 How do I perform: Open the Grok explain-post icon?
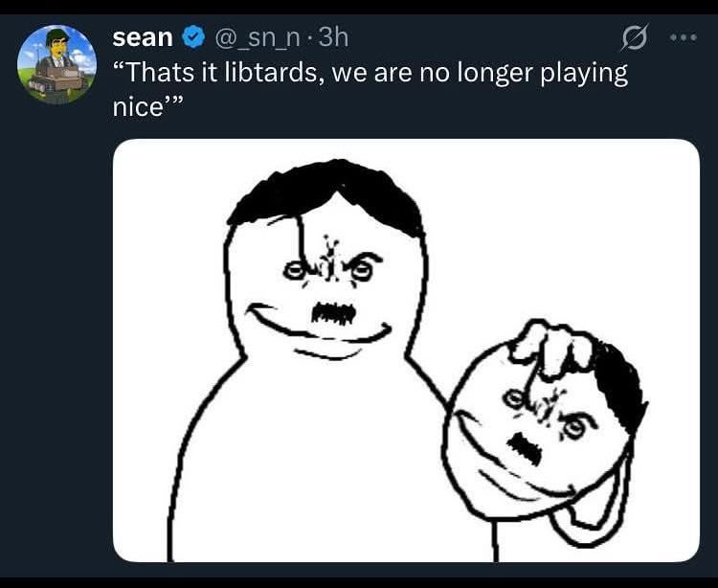click(x=635, y=38)
